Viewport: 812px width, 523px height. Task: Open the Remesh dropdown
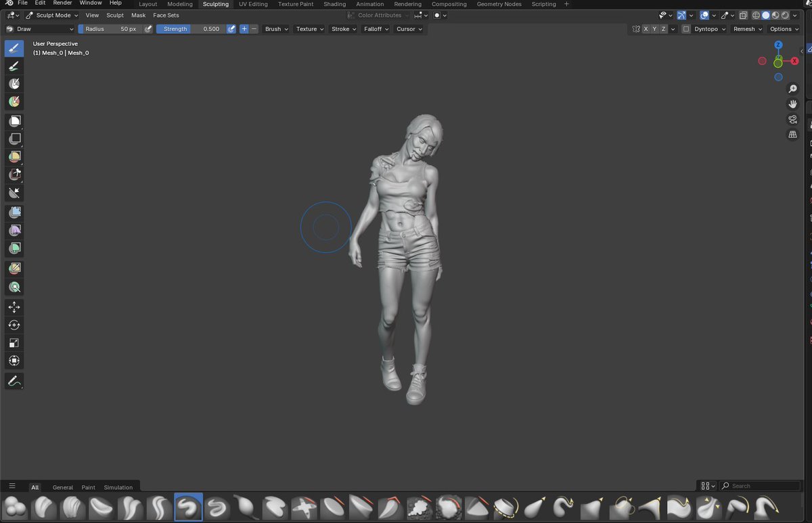[747, 29]
